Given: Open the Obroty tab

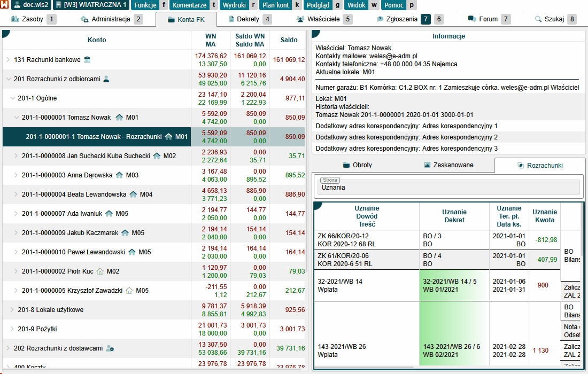Looking at the screenshot, I should click(357, 165).
